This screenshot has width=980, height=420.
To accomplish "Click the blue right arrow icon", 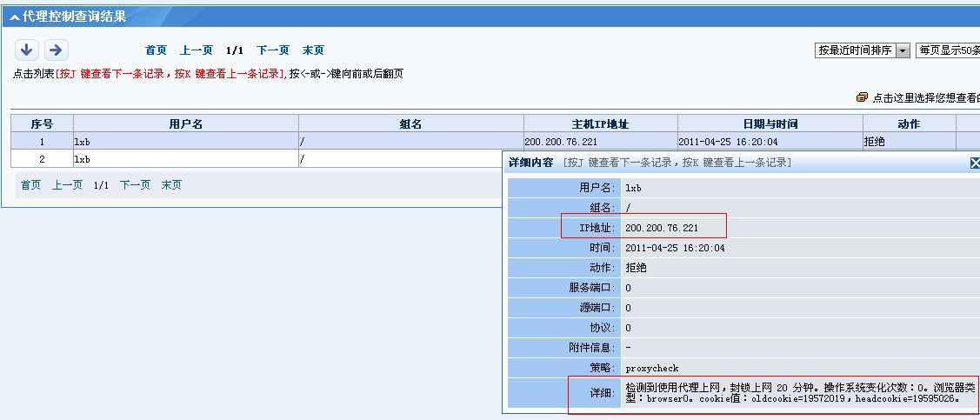I will pyautogui.click(x=56, y=50).
